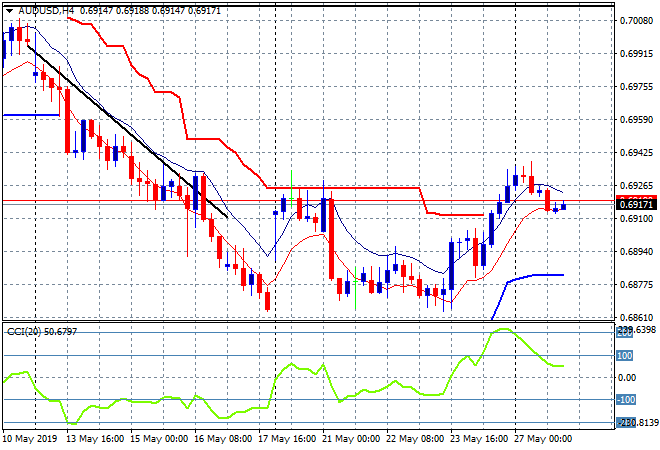Click the 0.69425 price axis label
Image resolution: width=660 pixels, height=450 pixels.
click(636, 153)
